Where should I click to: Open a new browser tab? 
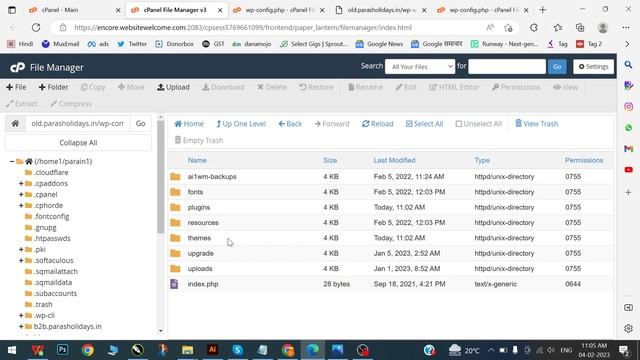point(542,10)
